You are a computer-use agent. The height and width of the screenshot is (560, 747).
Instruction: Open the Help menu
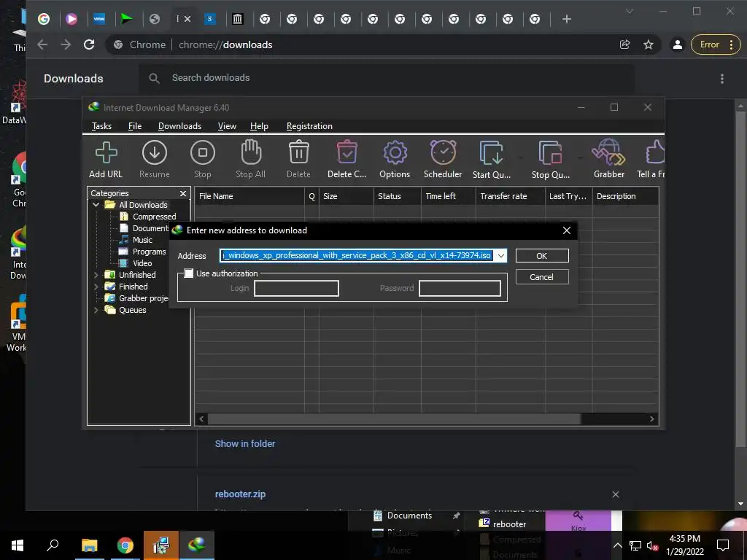pyautogui.click(x=259, y=126)
